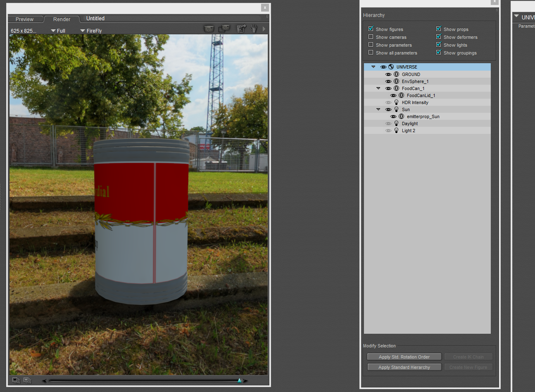
Task: Click the prop icon beside FoodCan_1
Action: tap(396, 88)
